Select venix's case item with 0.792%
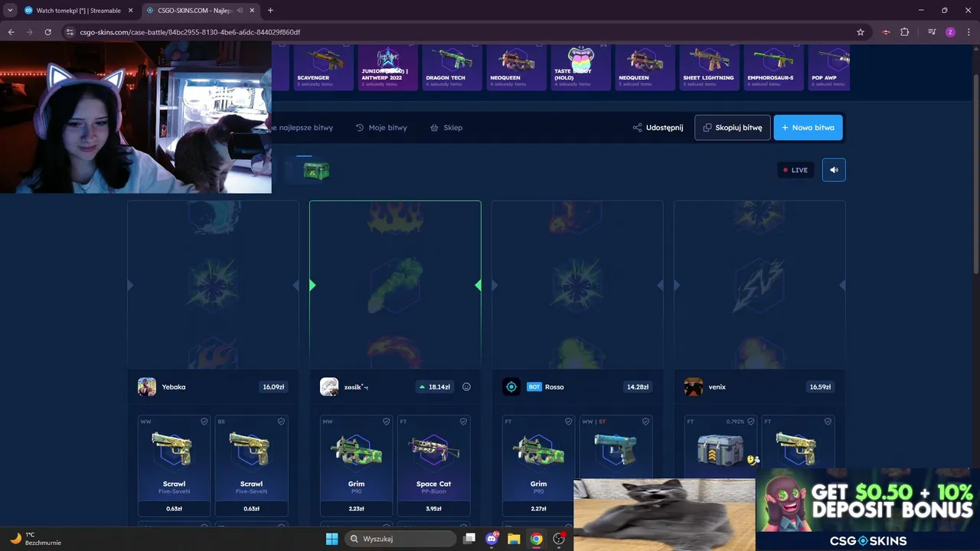This screenshot has height=551, width=980. (x=720, y=447)
